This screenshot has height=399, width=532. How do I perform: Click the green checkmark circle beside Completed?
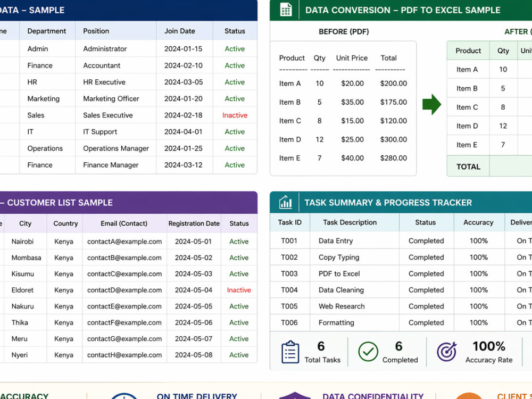click(x=368, y=352)
